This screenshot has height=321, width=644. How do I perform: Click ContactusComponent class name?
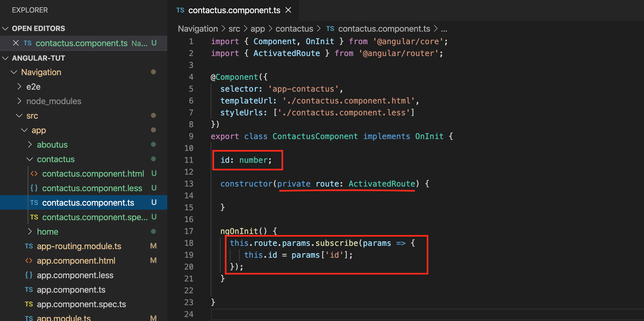point(315,136)
